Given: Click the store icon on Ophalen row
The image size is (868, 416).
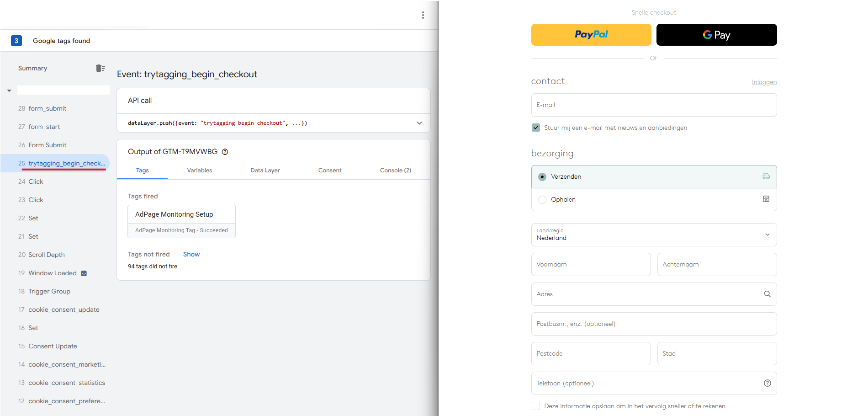Looking at the screenshot, I should 766,199.
